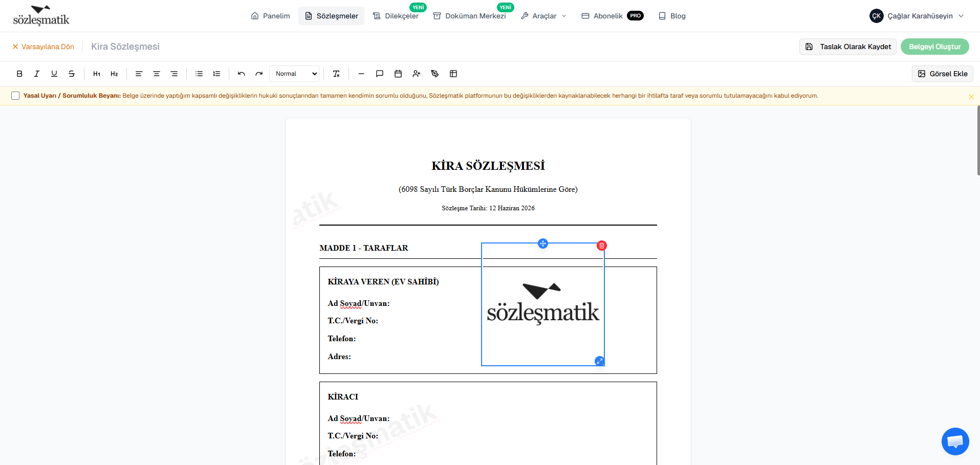
Task: Open the Sözleşmeler tab
Action: 332,16
